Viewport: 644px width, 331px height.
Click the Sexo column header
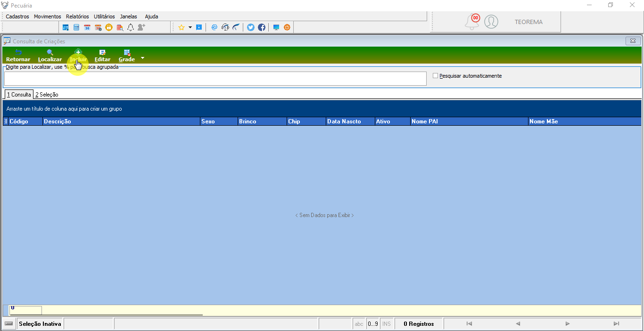point(219,121)
